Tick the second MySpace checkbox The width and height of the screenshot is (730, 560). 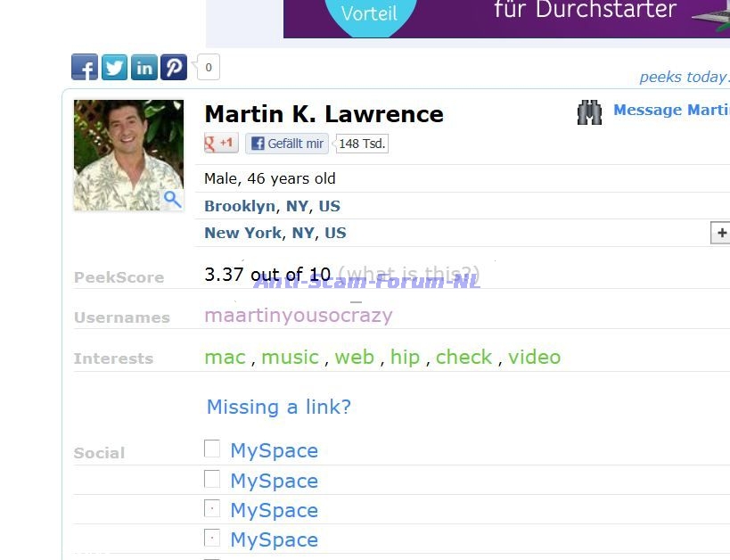pos(212,479)
